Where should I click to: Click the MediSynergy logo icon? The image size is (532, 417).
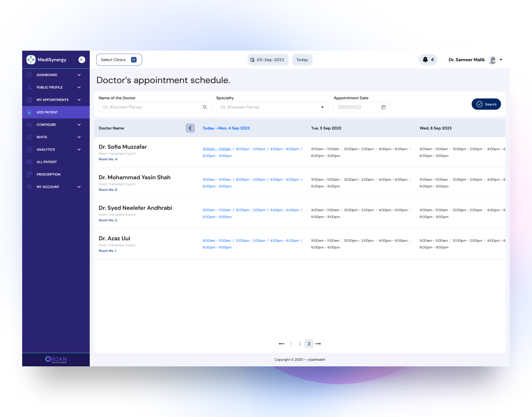31,60
